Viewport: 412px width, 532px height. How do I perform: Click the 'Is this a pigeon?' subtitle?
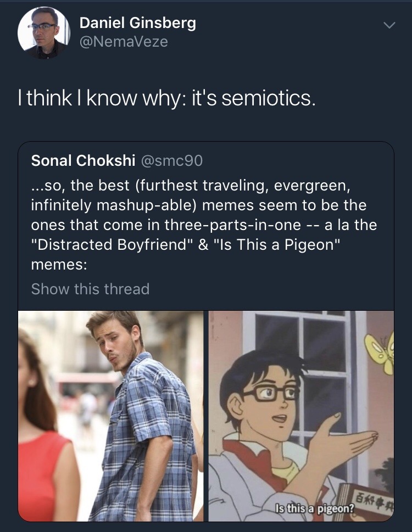point(315,508)
